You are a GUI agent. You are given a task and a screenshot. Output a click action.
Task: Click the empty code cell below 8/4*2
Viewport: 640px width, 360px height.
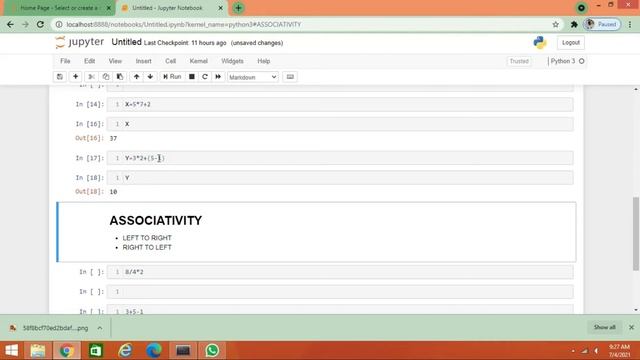click(340, 291)
